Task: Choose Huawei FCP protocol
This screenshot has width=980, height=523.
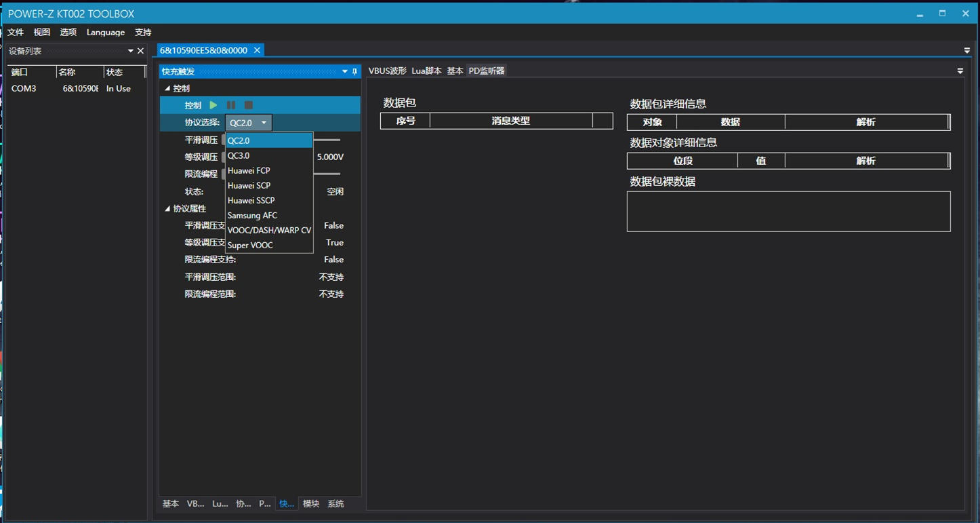Action: [269, 170]
